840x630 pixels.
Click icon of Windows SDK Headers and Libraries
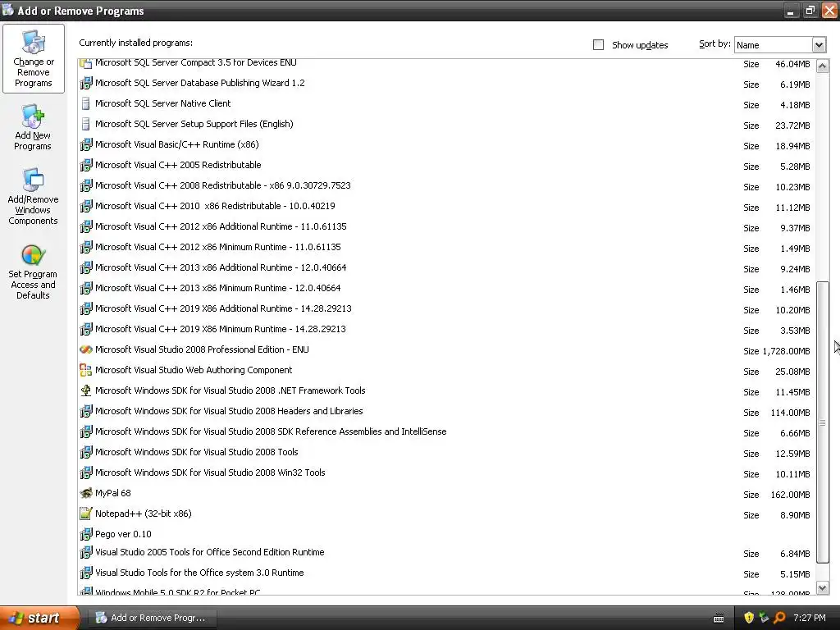pos(85,411)
